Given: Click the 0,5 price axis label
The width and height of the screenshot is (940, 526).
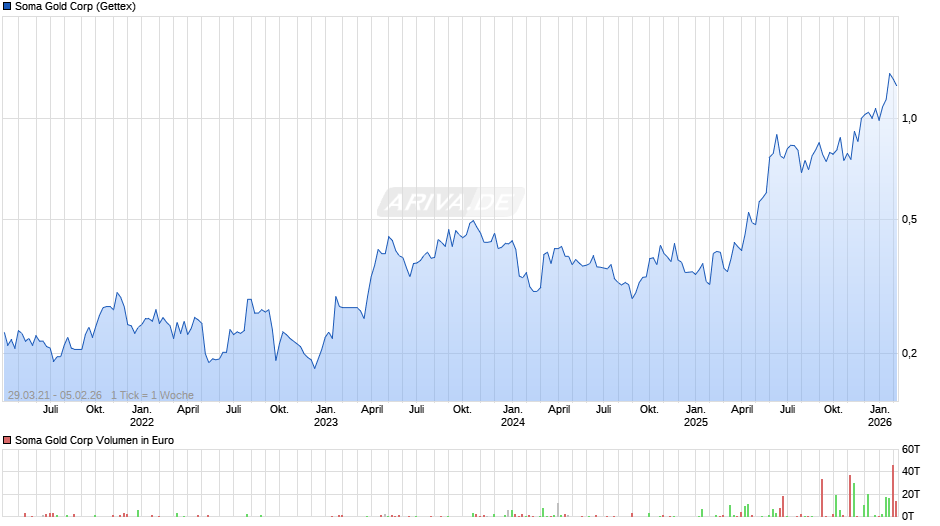Looking at the screenshot, I should click(x=909, y=220).
